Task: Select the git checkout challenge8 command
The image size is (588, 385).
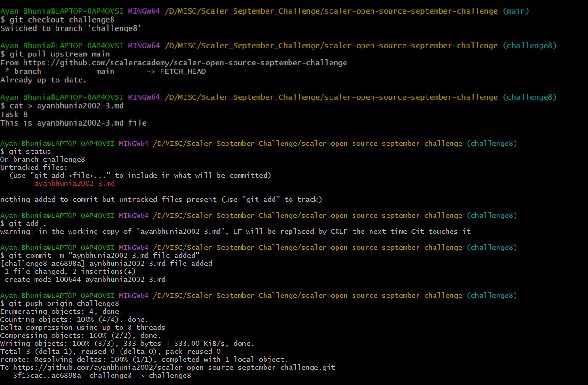Action: click(x=59, y=19)
